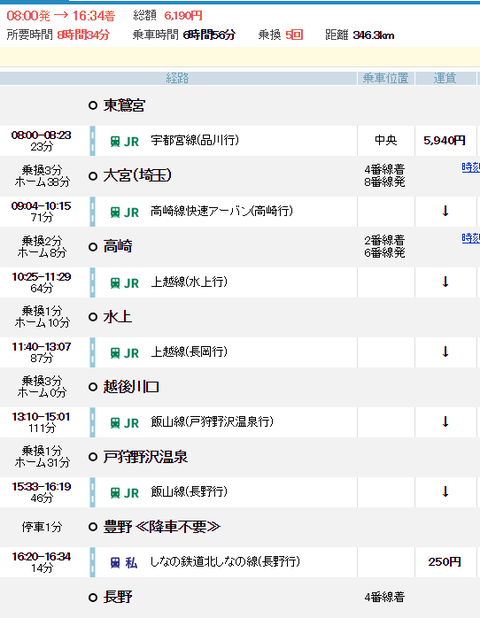Click the station marker circle beside 東鷲宮

pos(93,106)
